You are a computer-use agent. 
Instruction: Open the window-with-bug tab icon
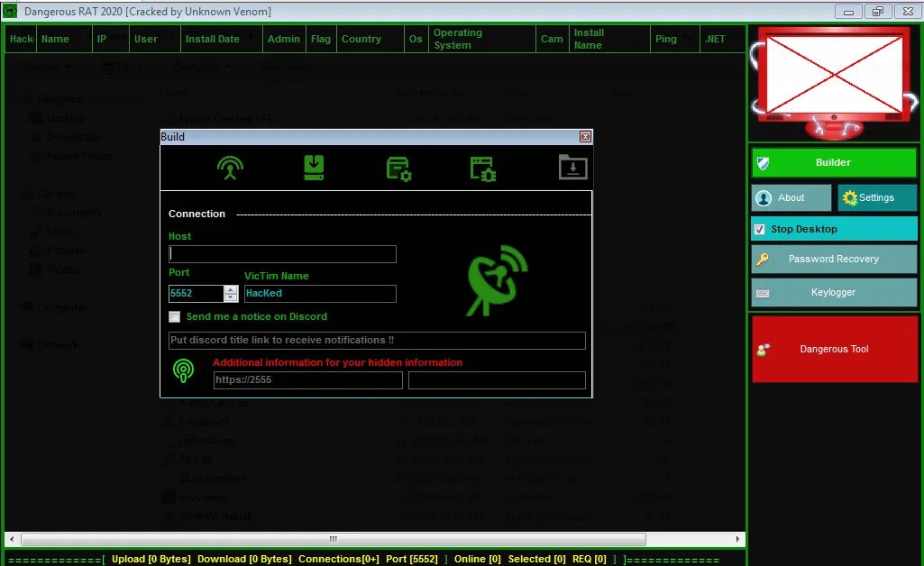(x=482, y=169)
